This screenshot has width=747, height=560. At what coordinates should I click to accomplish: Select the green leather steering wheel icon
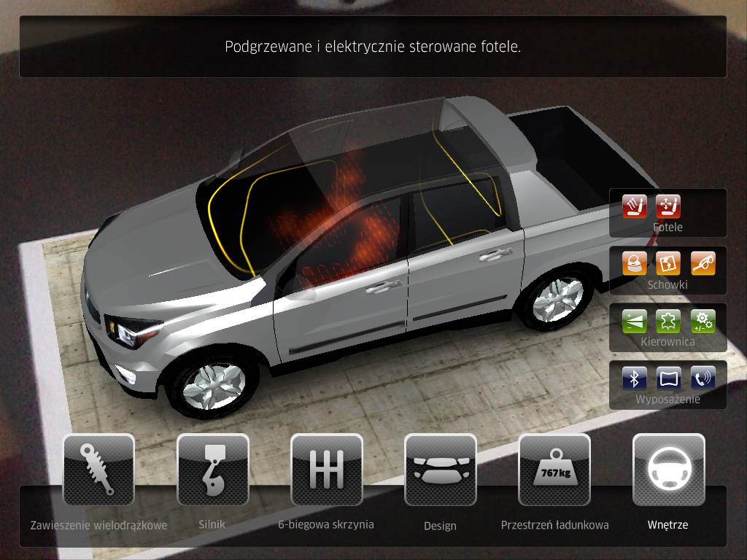[x=668, y=321]
